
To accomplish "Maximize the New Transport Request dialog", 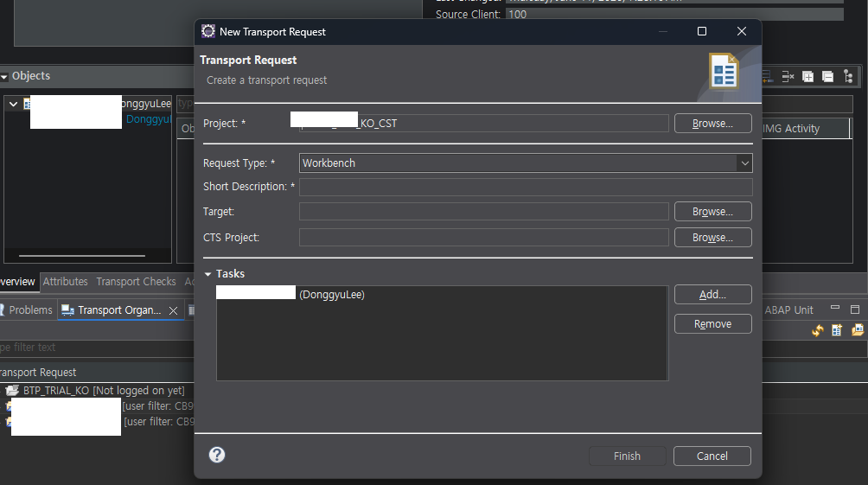I will pyautogui.click(x=702, y=32).
